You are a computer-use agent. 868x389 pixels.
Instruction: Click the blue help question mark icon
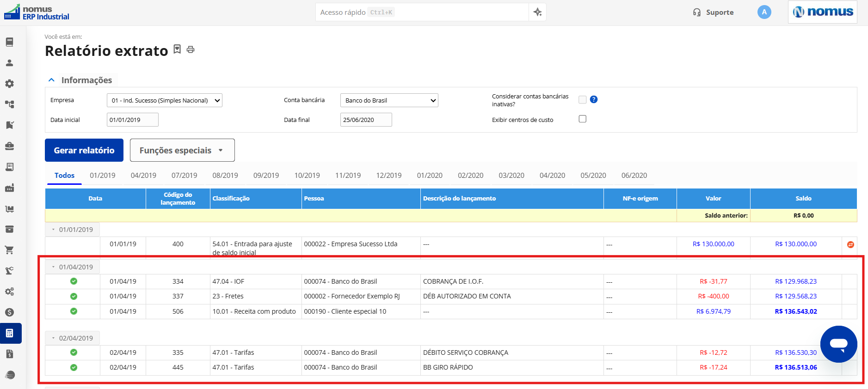click(594, 99)
